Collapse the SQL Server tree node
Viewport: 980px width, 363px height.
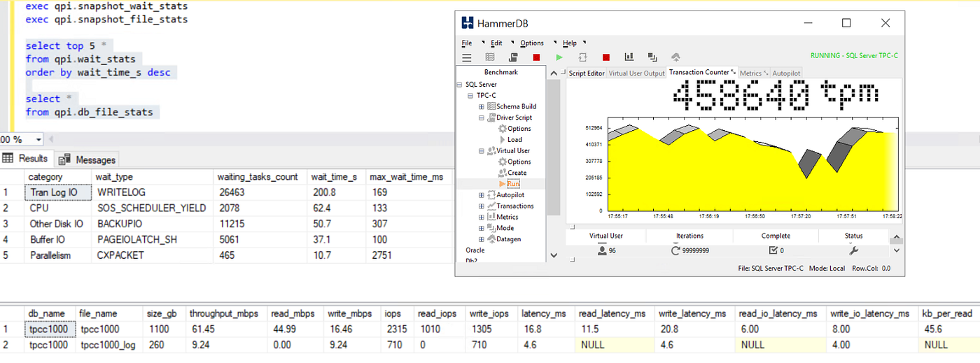pyautogui.click(x=461, y=85)
